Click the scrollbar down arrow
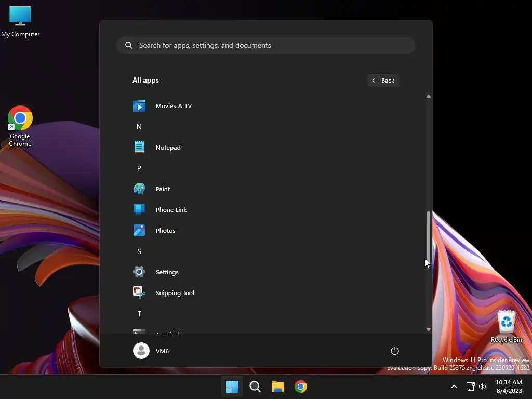 [x=429, y=329]
